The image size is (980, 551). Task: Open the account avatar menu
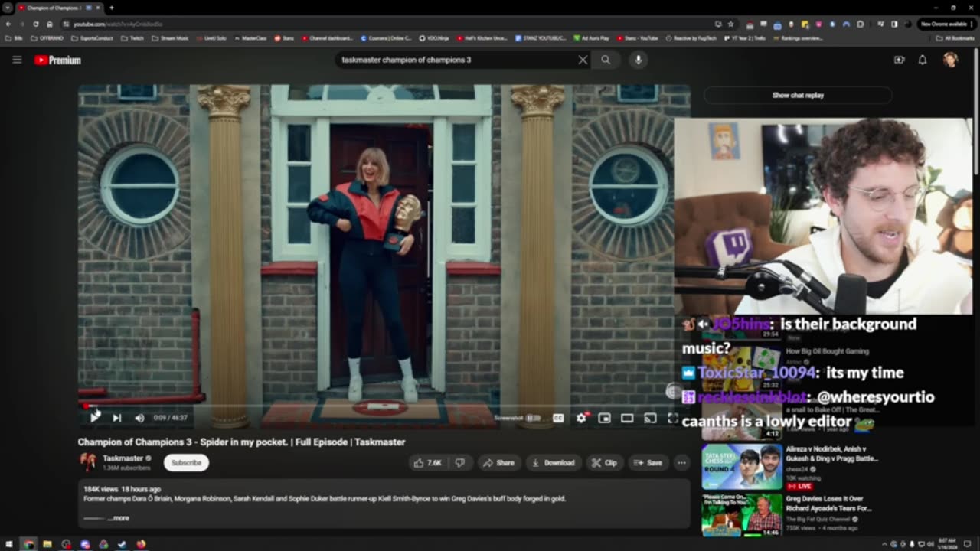click(950, 60)
